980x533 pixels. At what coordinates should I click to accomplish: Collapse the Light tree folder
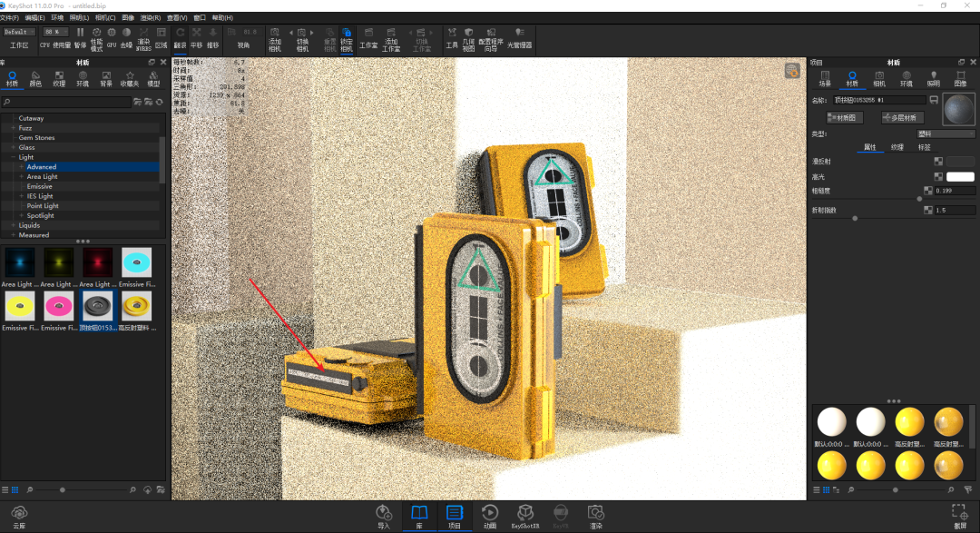click(x=14, y=157)
